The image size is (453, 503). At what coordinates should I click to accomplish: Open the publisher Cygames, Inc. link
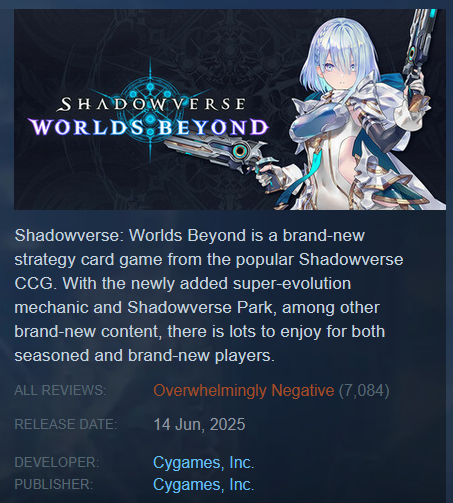tap(203, 484)
